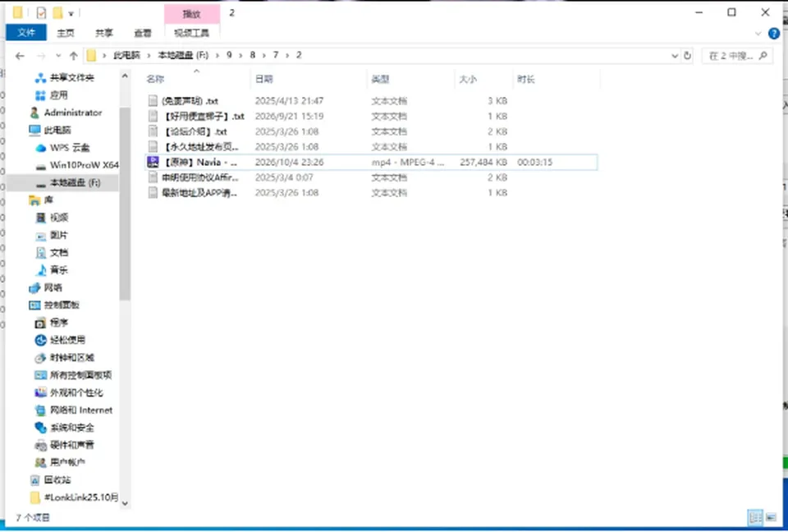
Task: Click the back navigation arrow
Action: point(20,56)
